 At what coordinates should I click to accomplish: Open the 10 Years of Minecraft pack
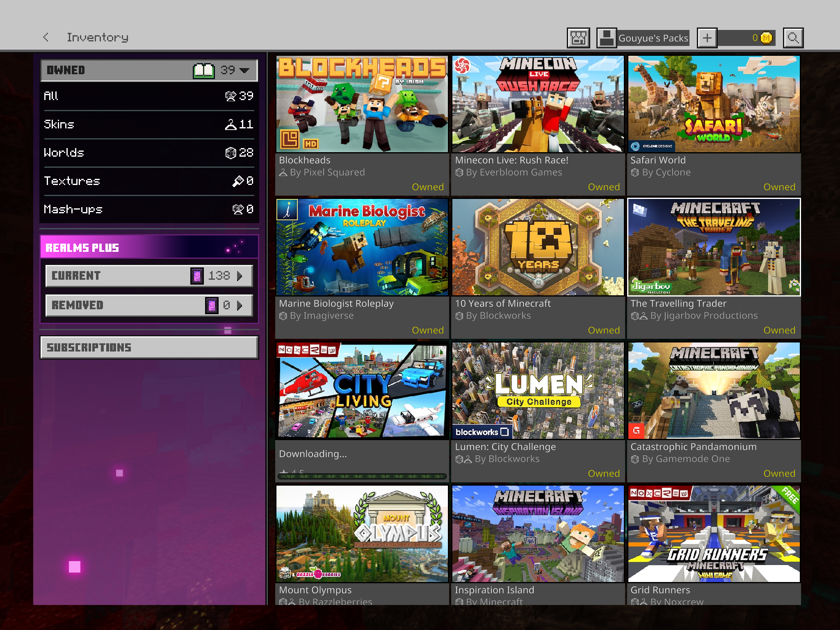coord(538,247)
